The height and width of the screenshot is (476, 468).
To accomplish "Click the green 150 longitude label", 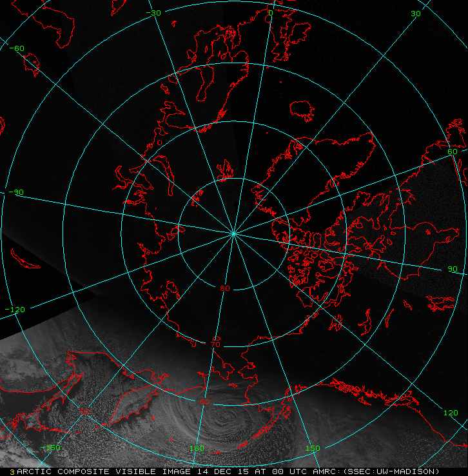I will (x=313, y=448).
